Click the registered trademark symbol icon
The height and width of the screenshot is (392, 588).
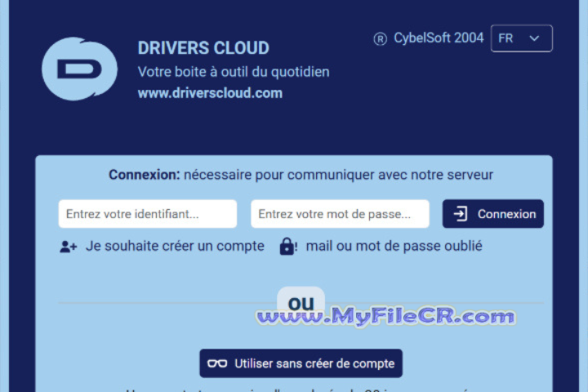click(380, 38)
